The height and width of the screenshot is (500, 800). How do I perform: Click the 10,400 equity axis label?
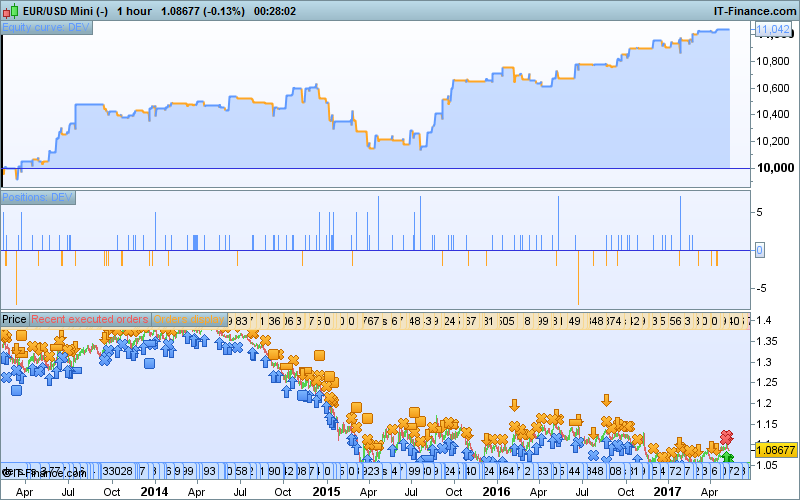[x=772, y=114]
